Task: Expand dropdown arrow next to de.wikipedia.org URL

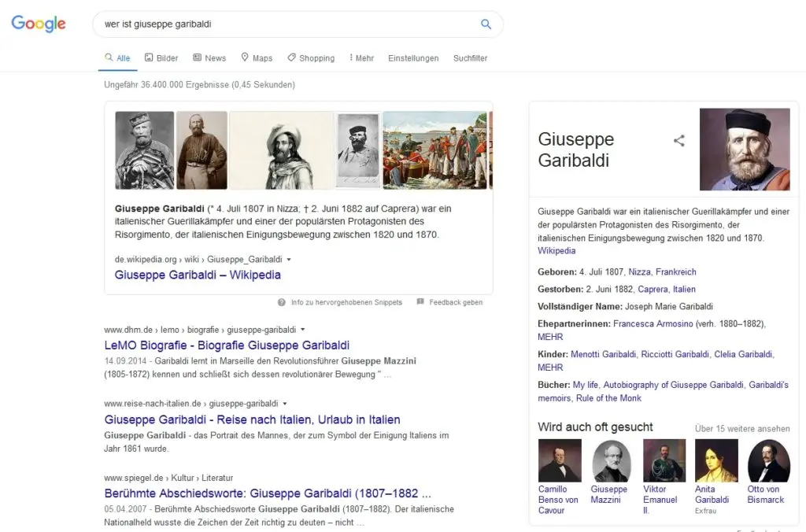Action: tap(289, 260)
